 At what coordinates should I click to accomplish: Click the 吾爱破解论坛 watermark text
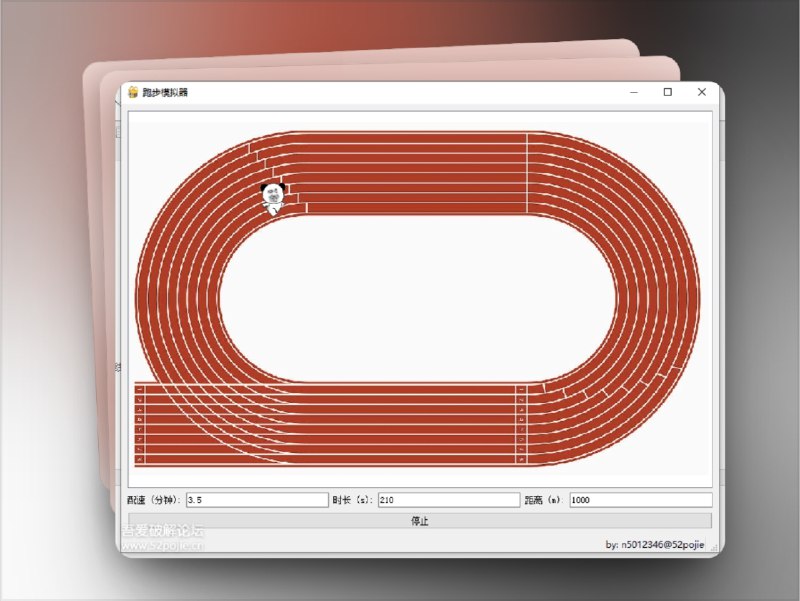(163, 532)
